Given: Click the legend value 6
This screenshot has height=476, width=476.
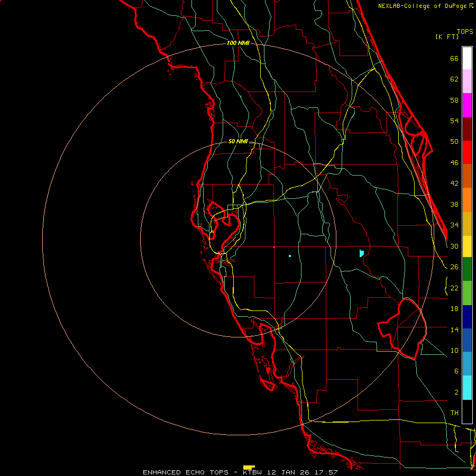Looking at the screenshot, I should click(456, 371).
